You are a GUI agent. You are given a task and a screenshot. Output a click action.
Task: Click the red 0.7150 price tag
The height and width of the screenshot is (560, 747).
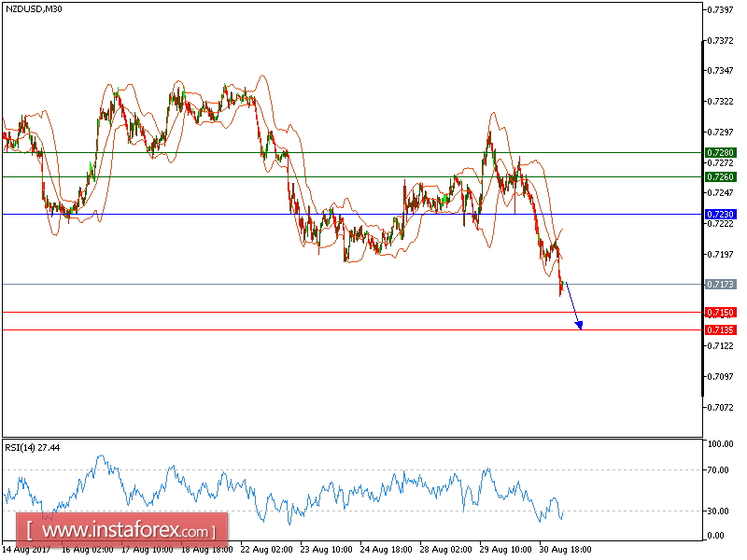pos(719,312)
